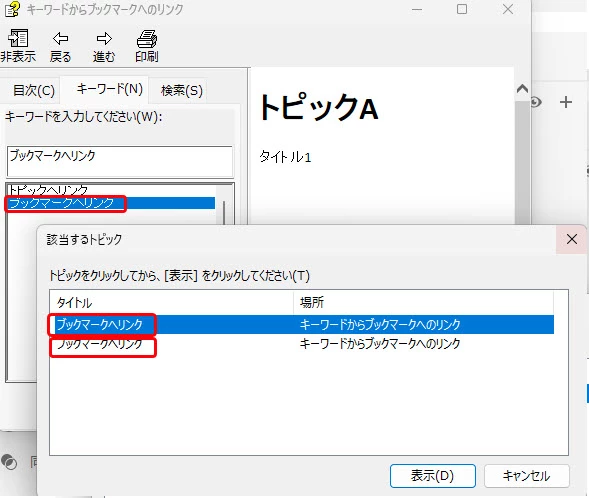The height and width of the screenshot is (498, 589).
Task: Close the 該当するトピック dialog
Action: click(x=571, y=239)
